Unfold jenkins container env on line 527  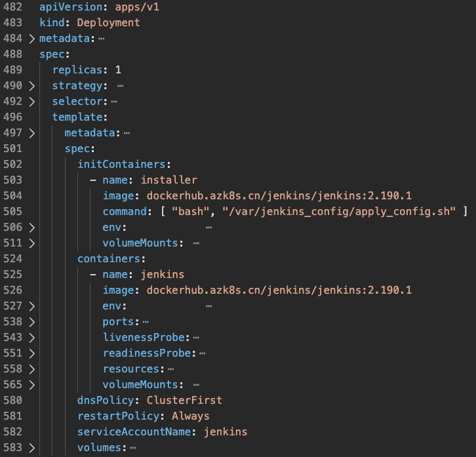click(x=31, y=306)
